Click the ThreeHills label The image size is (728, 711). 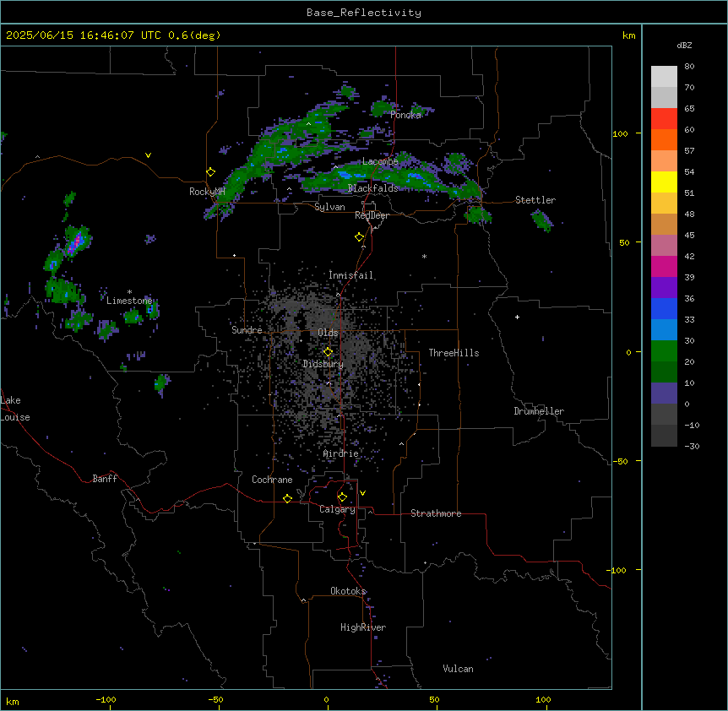pos(454,353)
